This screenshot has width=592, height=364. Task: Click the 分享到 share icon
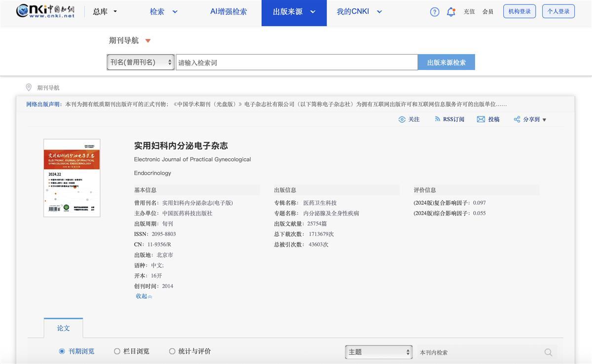pyautogui.click(x=517, y=119)
